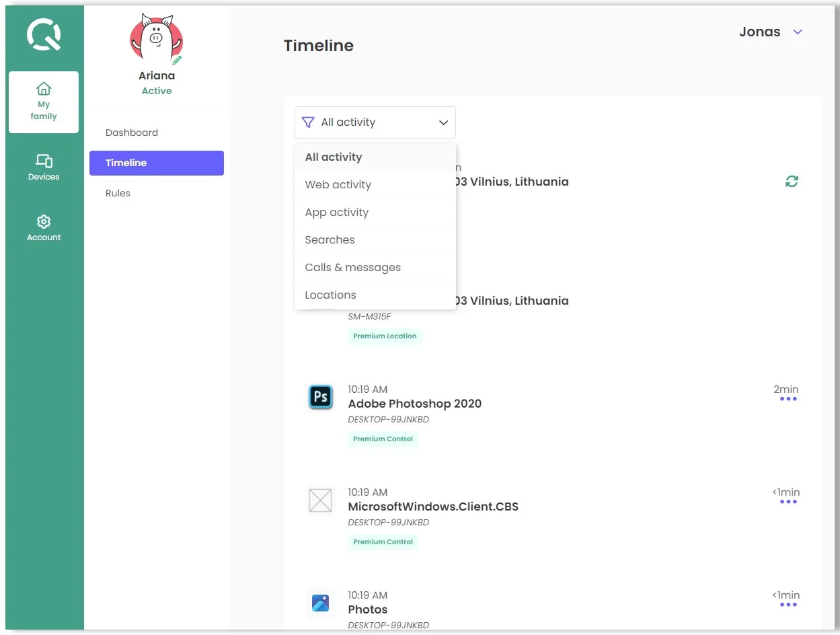This screenshot has width=840, height=635.
Task: Click the Photos app icon
Action: [320, 603]
